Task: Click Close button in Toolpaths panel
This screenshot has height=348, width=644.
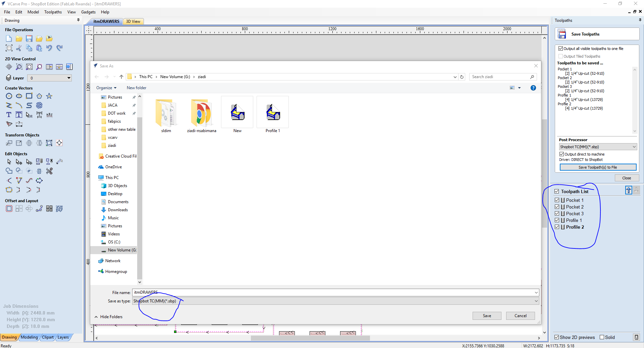Action: pos(627,178)
